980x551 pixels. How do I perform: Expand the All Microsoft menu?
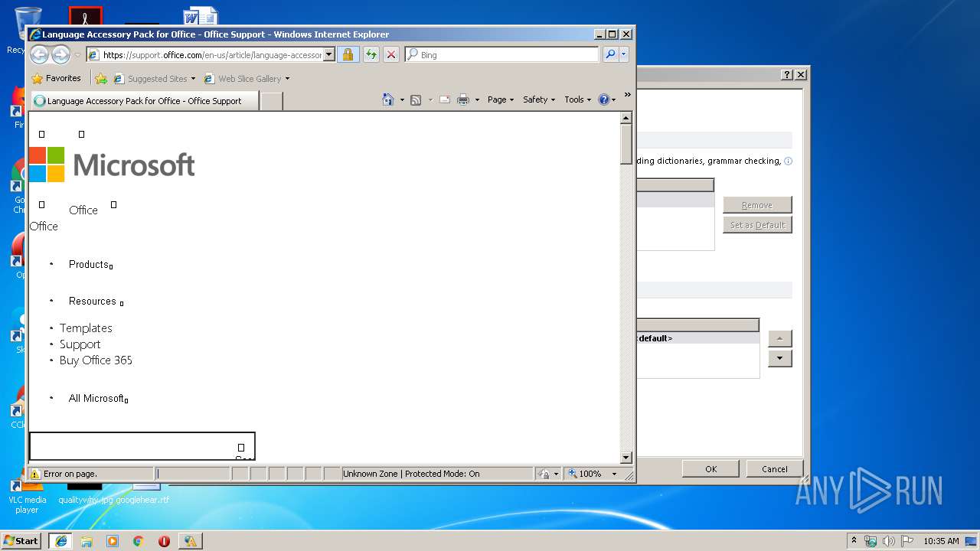coord(96,398)
